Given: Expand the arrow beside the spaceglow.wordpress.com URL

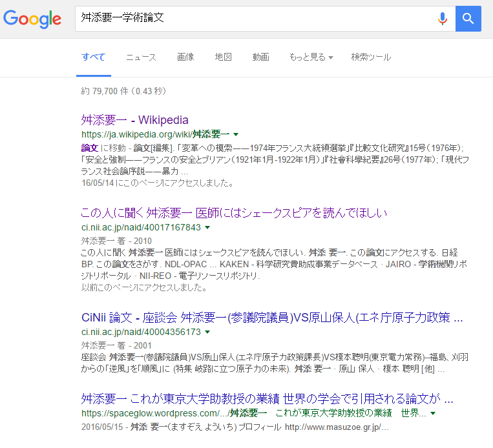Looking at the screenshot, I should pyautogui.click(x=432, y=413).
